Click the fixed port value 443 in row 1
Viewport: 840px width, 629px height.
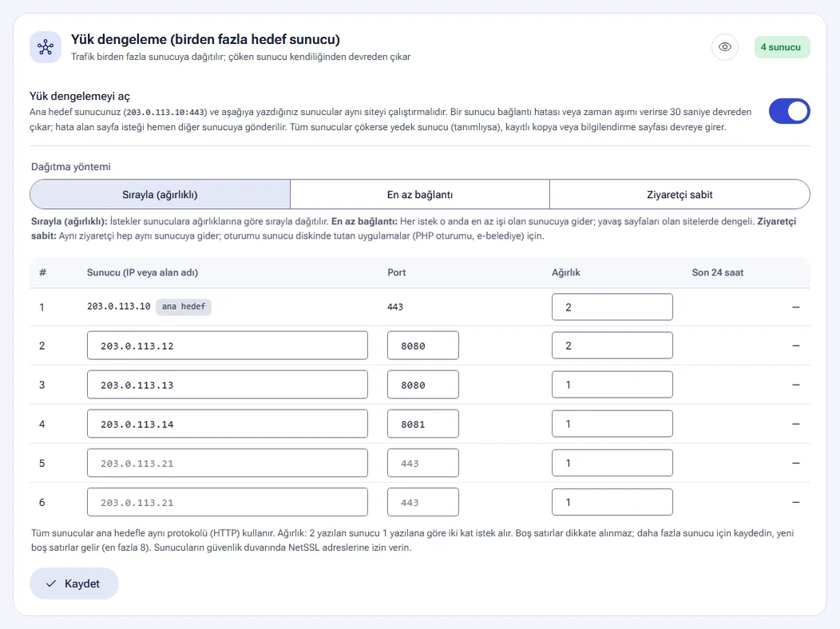394,307
